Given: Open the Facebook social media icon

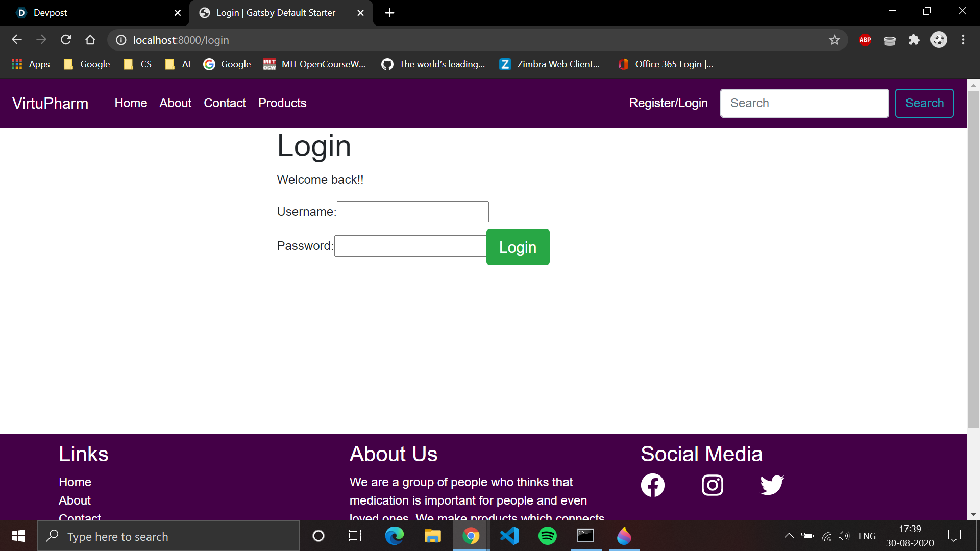Looking at the screenshot, I should click(x=652, y=485).
